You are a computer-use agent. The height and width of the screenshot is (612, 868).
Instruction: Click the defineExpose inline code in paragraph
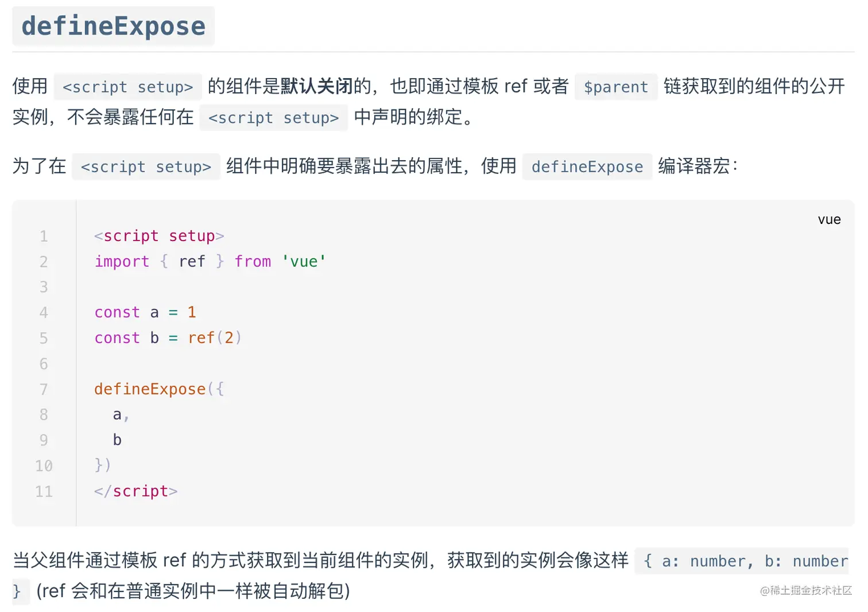pyautogui.click(x=587, y=166)
